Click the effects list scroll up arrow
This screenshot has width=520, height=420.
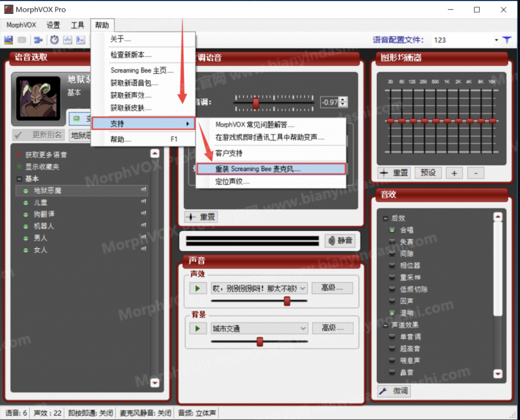click(498, 217)
